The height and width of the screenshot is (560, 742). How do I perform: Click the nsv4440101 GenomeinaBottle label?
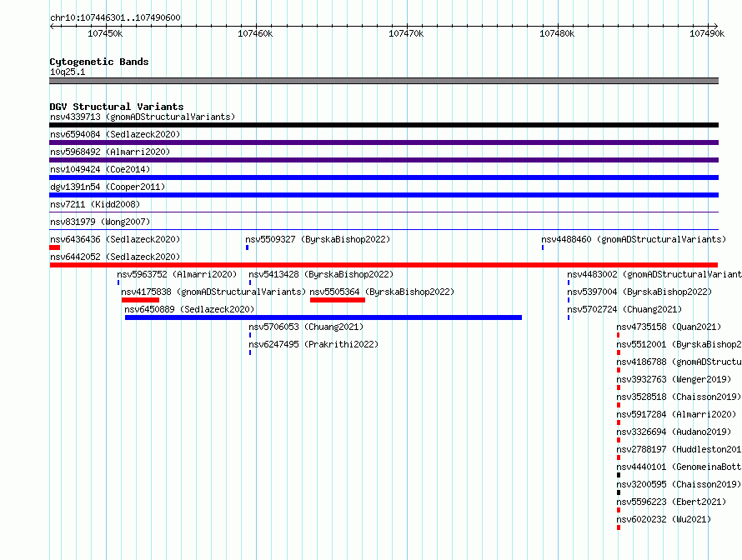679,467
